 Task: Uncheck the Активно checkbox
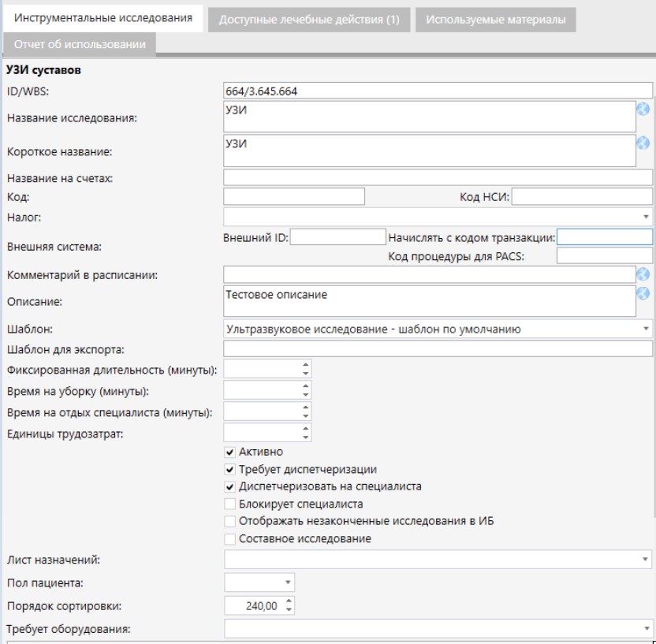[230, 452]
